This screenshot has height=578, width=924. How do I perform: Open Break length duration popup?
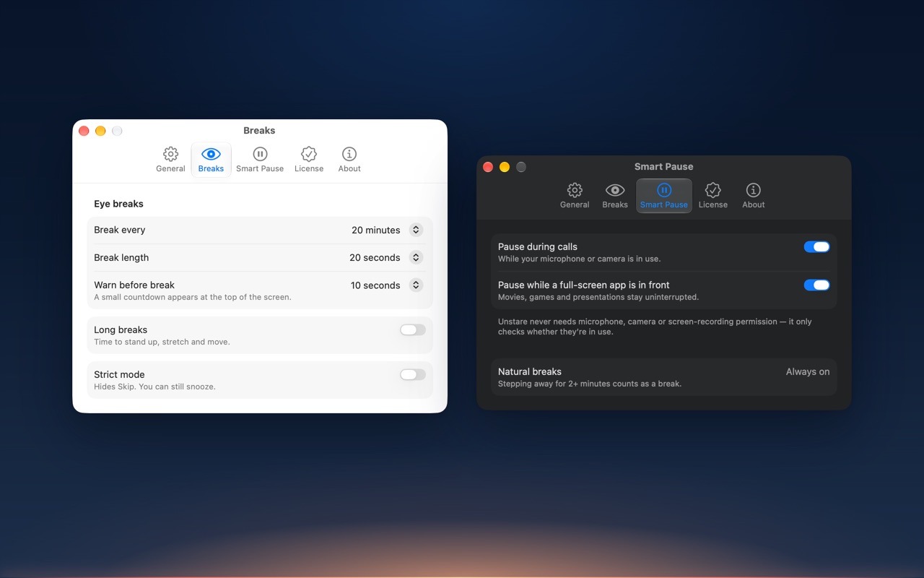416,257
